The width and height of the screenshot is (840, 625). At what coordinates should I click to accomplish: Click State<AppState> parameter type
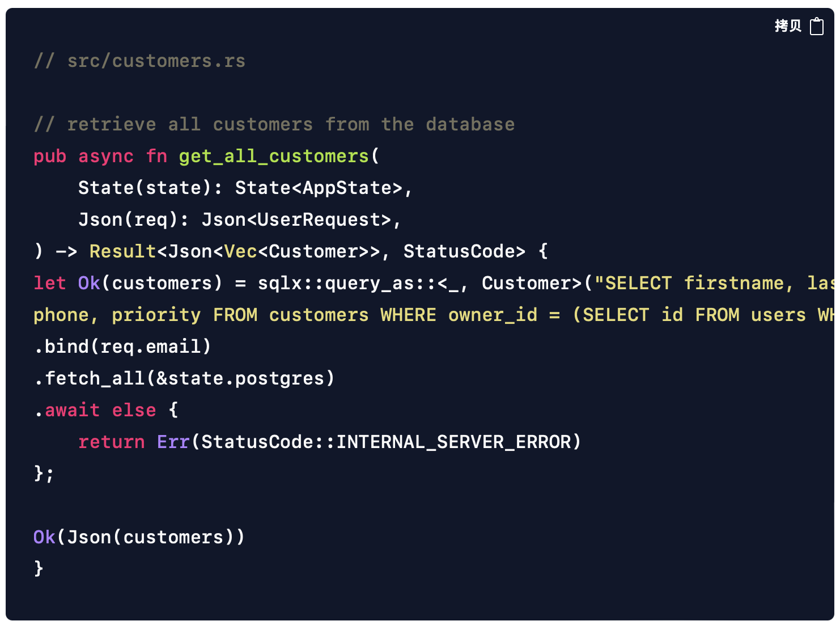[319, 188]
